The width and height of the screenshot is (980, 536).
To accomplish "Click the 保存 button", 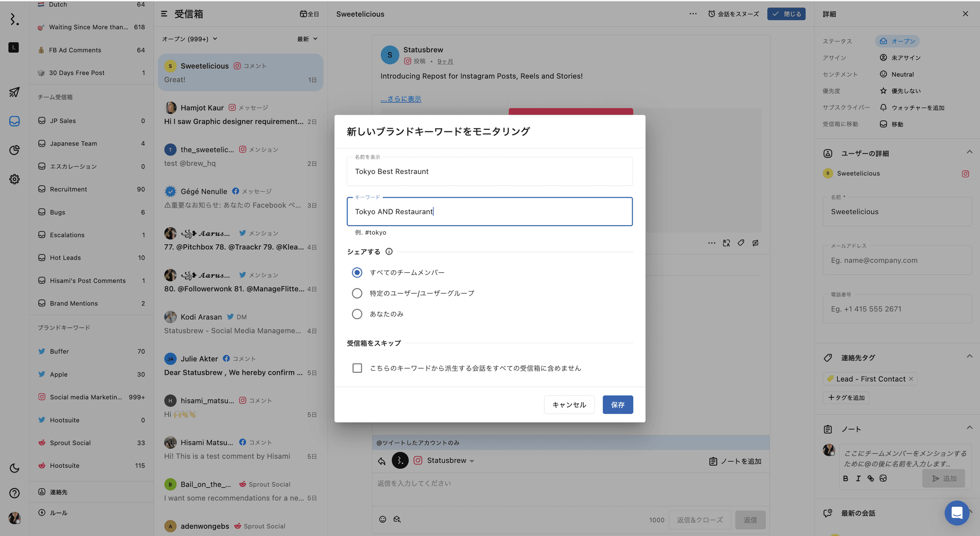I will (x=617, y=405).
